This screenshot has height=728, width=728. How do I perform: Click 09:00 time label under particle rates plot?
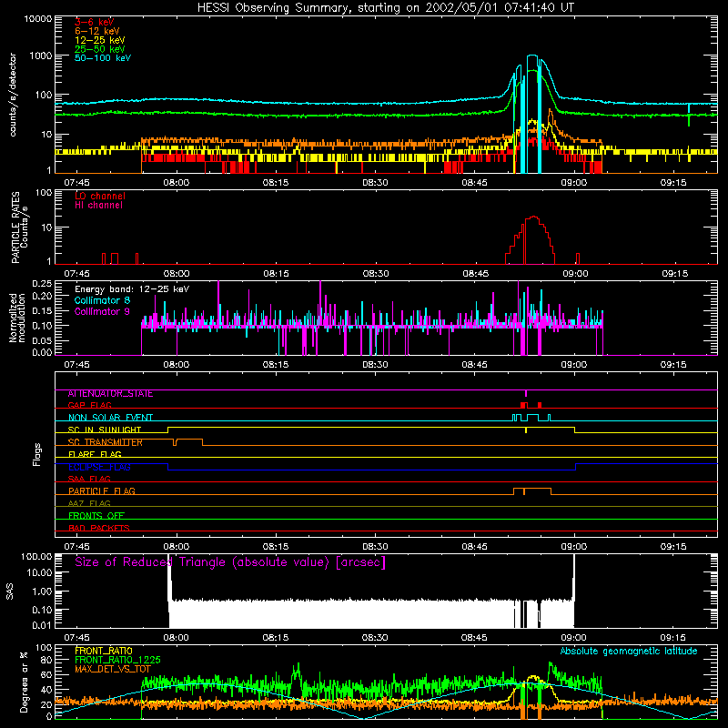coord(575,274)
